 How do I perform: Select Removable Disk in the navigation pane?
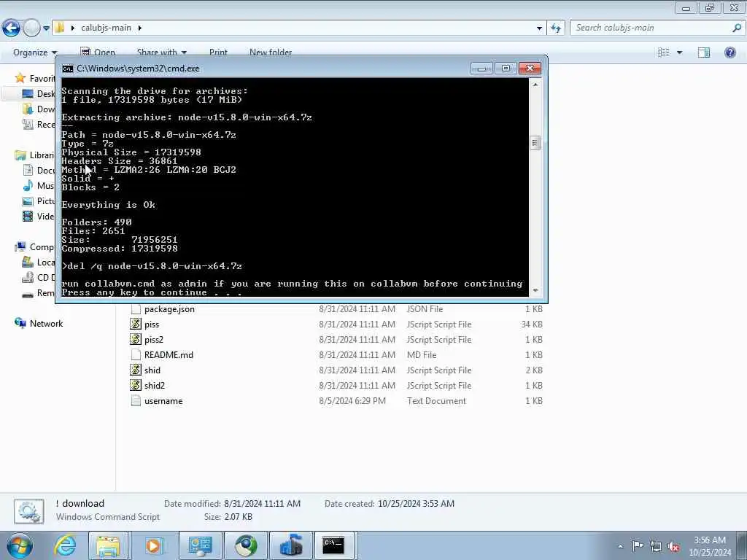click(x=38, y=293)
